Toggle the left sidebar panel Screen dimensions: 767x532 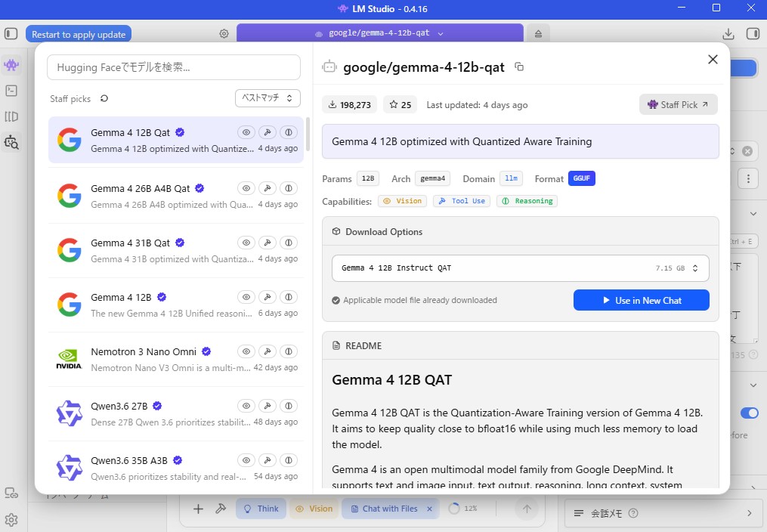11,34
